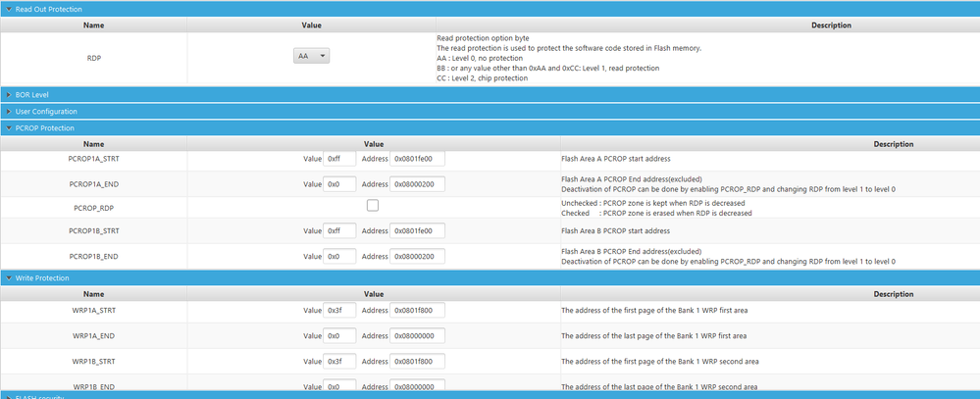The height and width of the screenshot is (399, 980).
Task: Click 'Flash Area A PCROP start address' description
Action: [x=616, y=159]
